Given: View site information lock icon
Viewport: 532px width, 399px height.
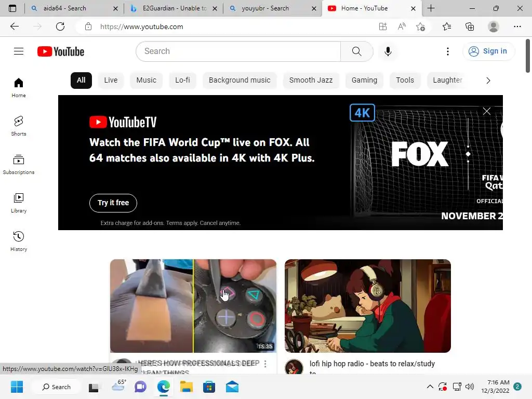Looking at the screenshot, I should click(88, 26).
